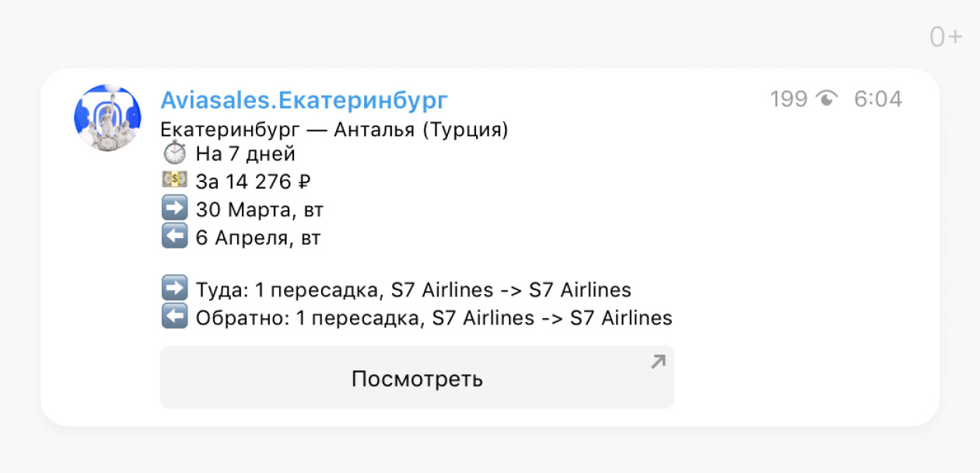Image resolution: width=980 pixels, height=473 pixels.
Task: Click the 6:04 message timestamp
Action: tap(878, 100)
